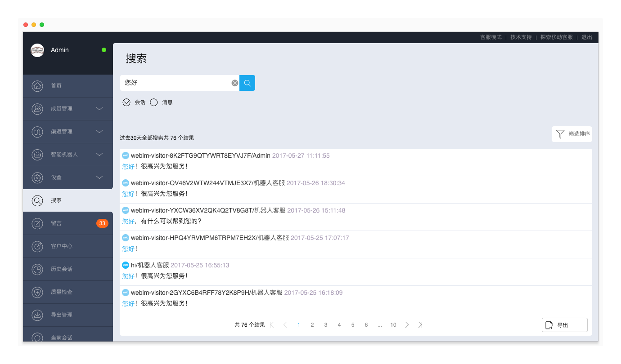Open 技术支持 from the top menu
Viewport: 621px width, 364px height.
point(521,37)
